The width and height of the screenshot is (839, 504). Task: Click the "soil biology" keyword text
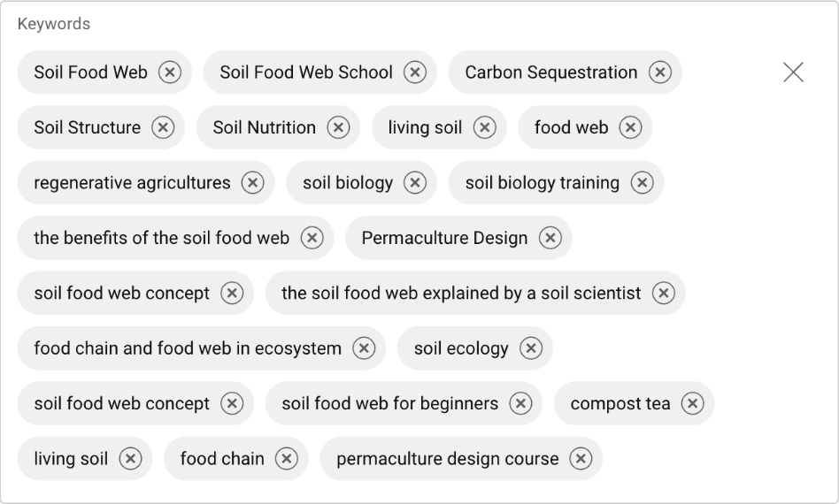[348, 183]
